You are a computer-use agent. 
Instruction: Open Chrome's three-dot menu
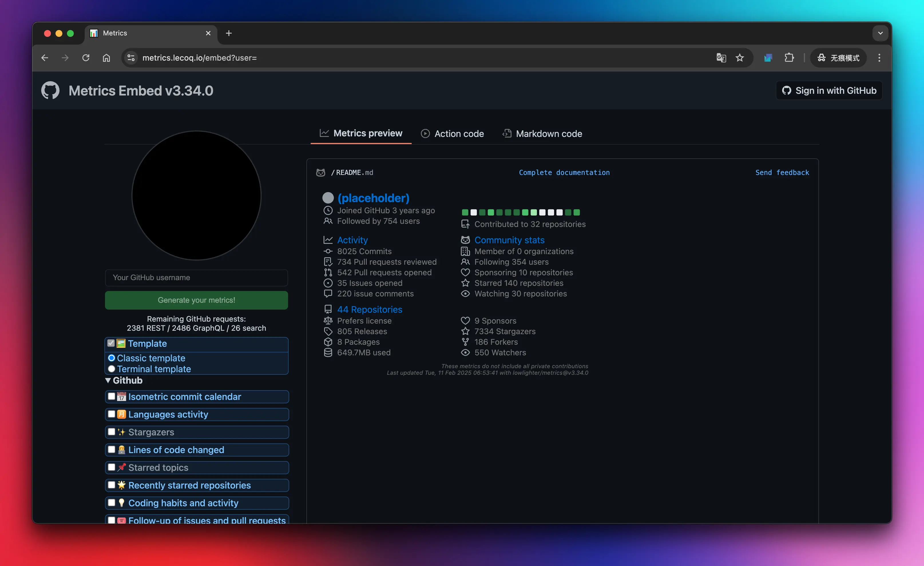click(879, 58)
